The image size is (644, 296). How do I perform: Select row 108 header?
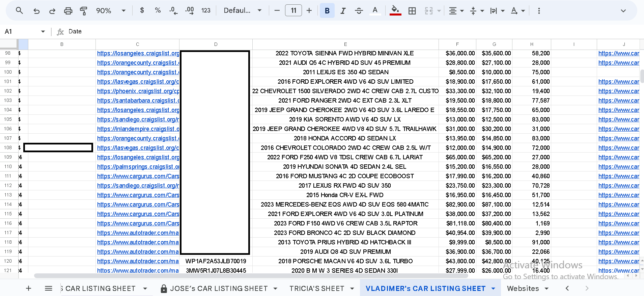click(x=8, y=147)
